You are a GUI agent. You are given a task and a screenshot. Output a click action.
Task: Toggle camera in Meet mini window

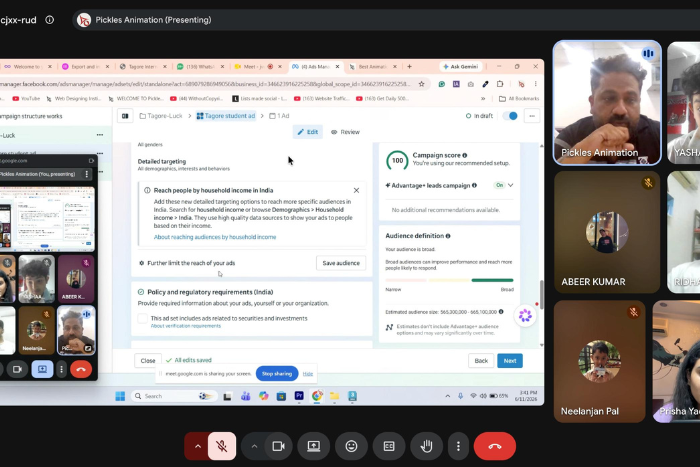coord(17,369)
